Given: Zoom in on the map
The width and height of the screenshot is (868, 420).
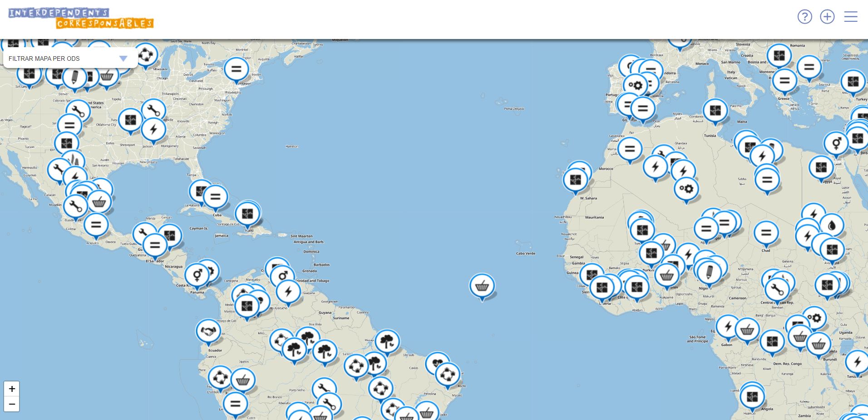Looking at the screenshot, I should point(12,389).
